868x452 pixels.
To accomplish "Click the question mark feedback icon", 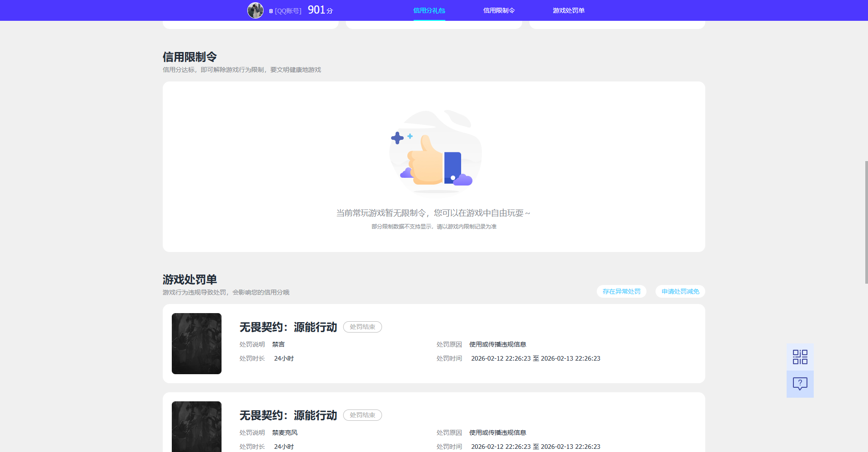I will (x=800, y=384).
